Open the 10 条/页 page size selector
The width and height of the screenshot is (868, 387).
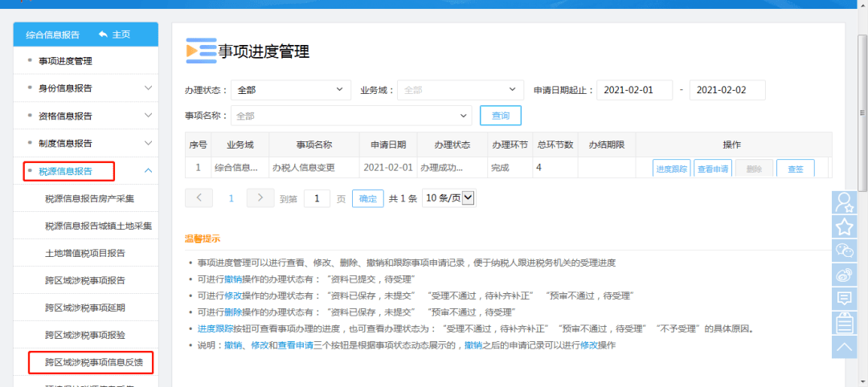coord(449,198)
